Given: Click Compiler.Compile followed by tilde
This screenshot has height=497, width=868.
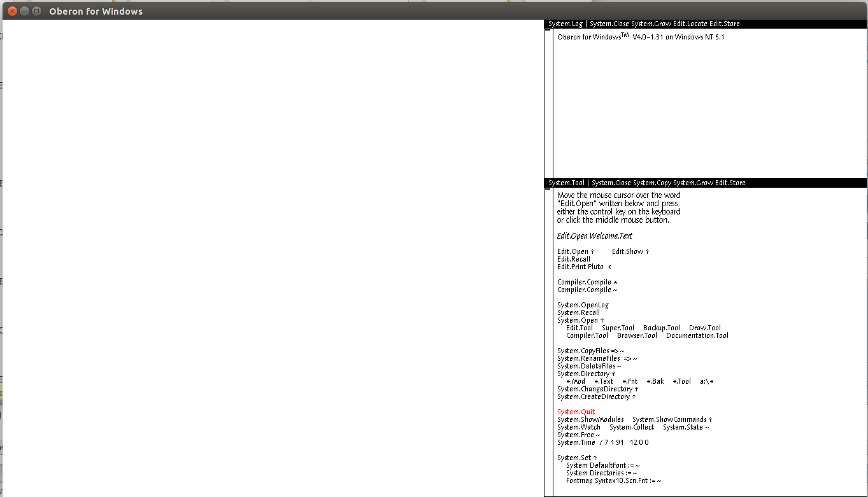Looking at the screenshot, I should pyautogui.click(x=587, y=290).
